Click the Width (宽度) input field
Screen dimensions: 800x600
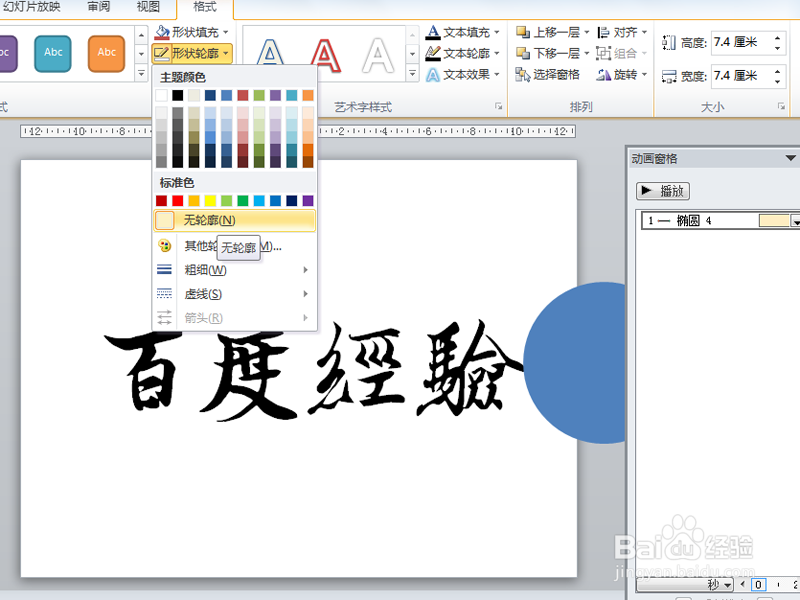(741, 76)
